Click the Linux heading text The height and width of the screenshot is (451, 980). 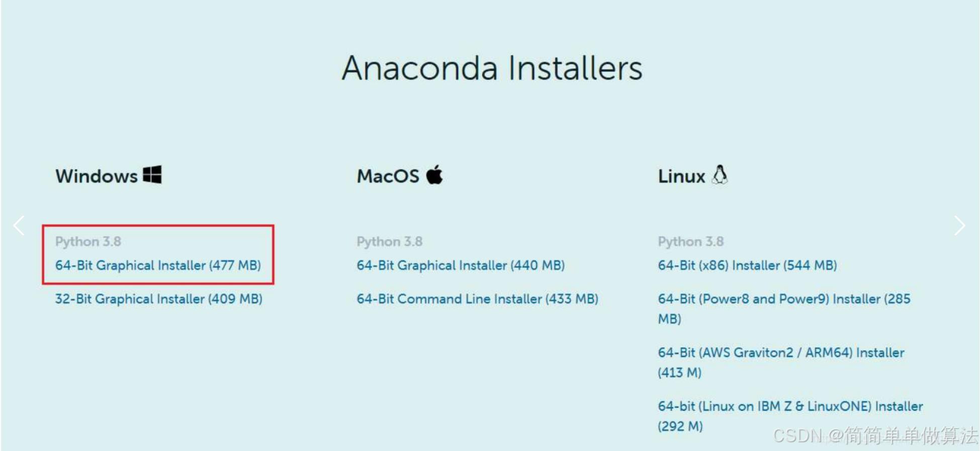tap(681, 176)
